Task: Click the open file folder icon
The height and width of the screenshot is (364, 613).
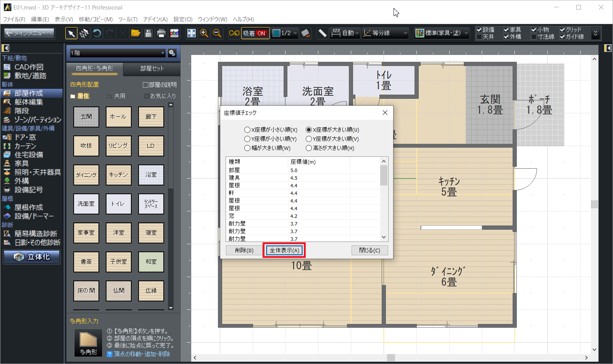Action: click(136, 34)
